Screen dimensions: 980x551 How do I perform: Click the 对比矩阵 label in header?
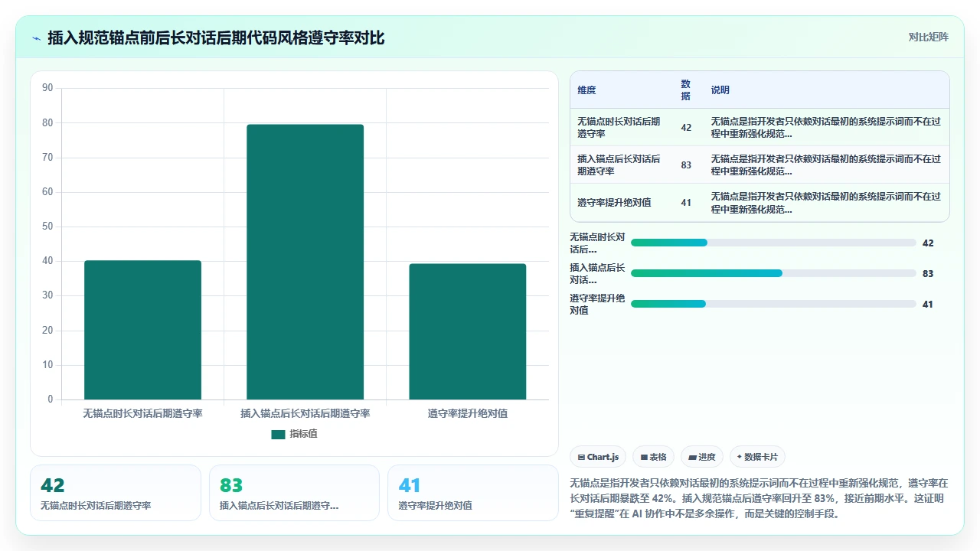coord(928,37)
